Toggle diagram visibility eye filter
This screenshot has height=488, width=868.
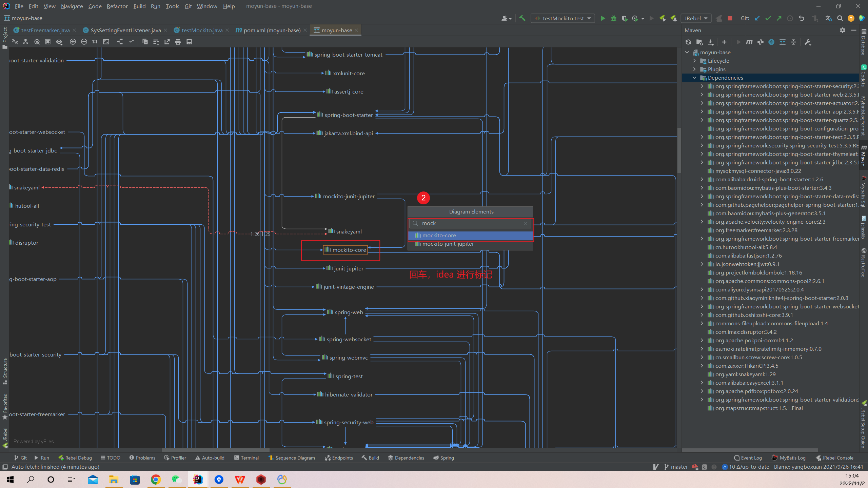59,42
